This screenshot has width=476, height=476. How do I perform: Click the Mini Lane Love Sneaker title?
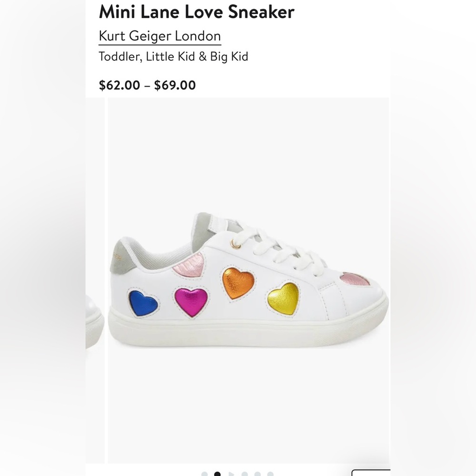(x=196, y=12)
